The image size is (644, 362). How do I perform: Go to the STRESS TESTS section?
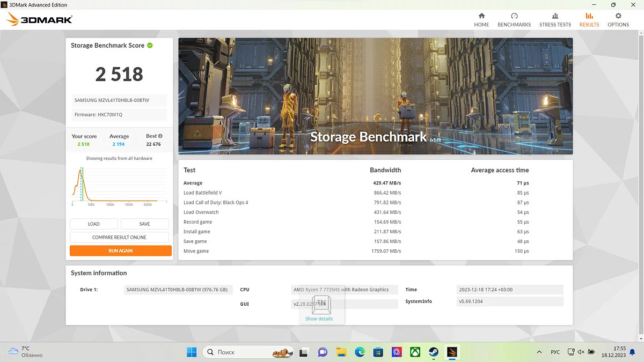555,20
